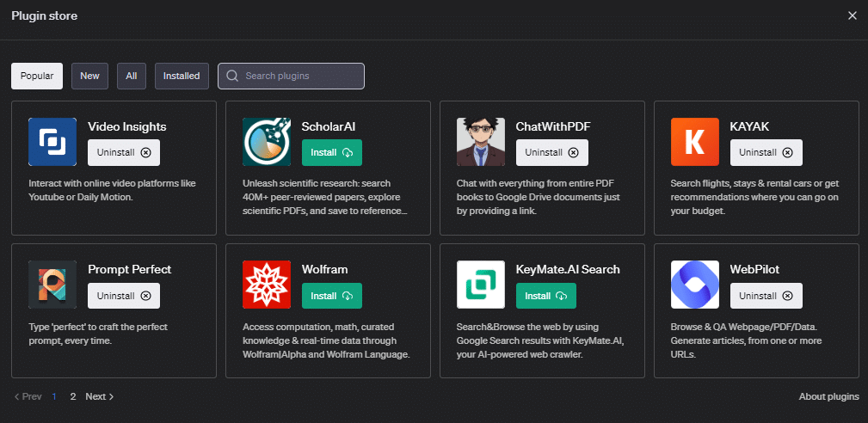
Task: Click the Video Insights title text
Action: coord(126,126)
